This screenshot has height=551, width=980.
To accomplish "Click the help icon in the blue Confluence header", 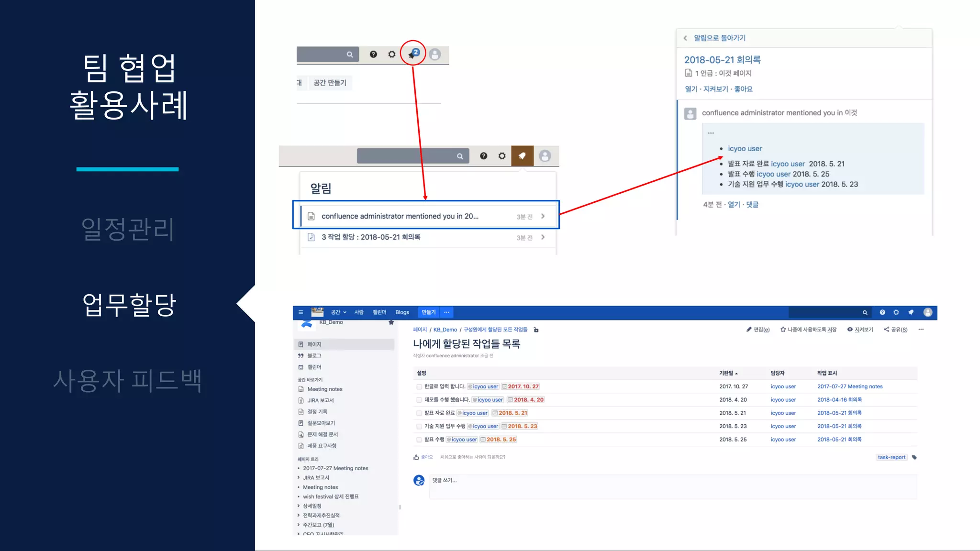I will (x=882, y=312).
